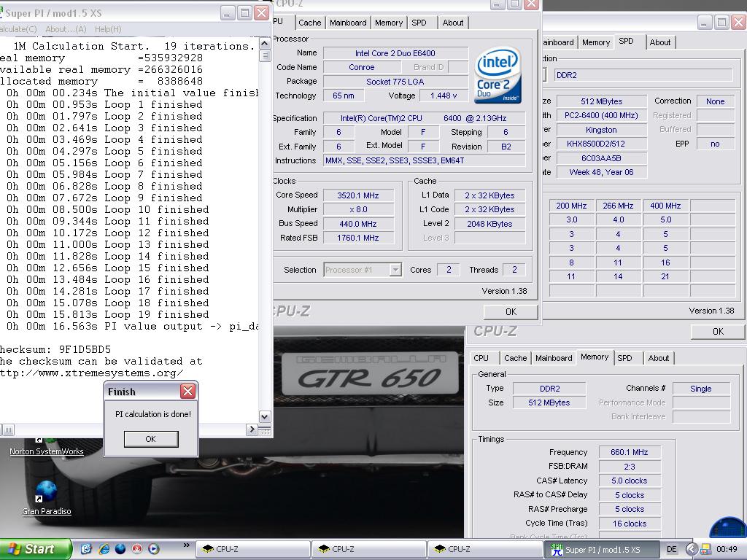Image resolution: width=747 pixels, height=560 pixels.
Task: Click Super PI vertical scrollbar thumb
Action: click(265, 55)
